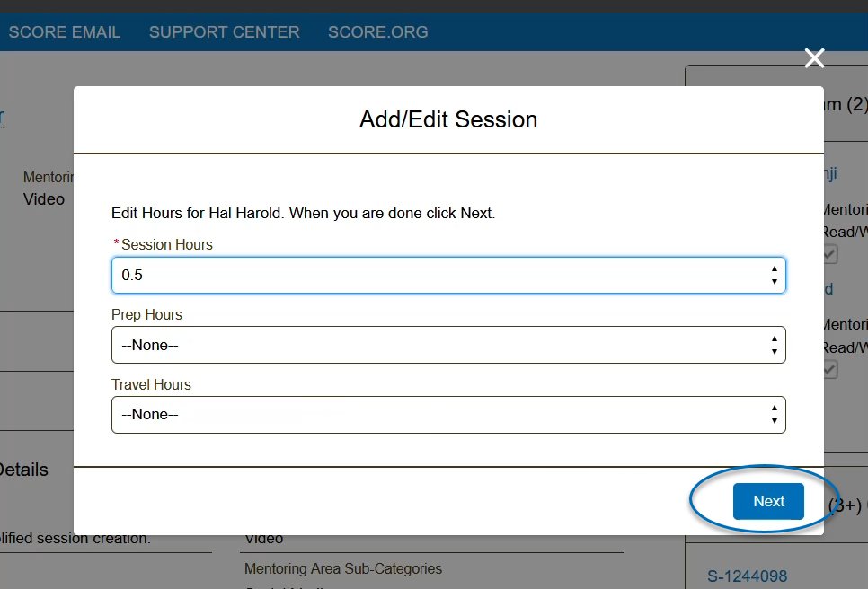Screen dimensions: 868x589
Task: Toggle the lower Read/Write checkbox behind dialog
Action: point(830,369)
